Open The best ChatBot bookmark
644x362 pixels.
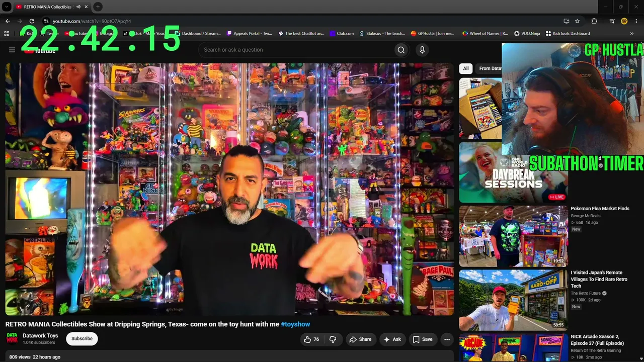301,34
